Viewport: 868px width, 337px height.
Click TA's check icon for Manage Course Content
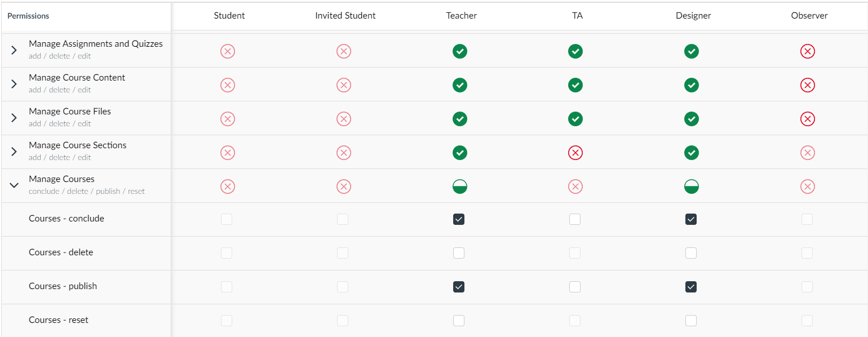575,85
